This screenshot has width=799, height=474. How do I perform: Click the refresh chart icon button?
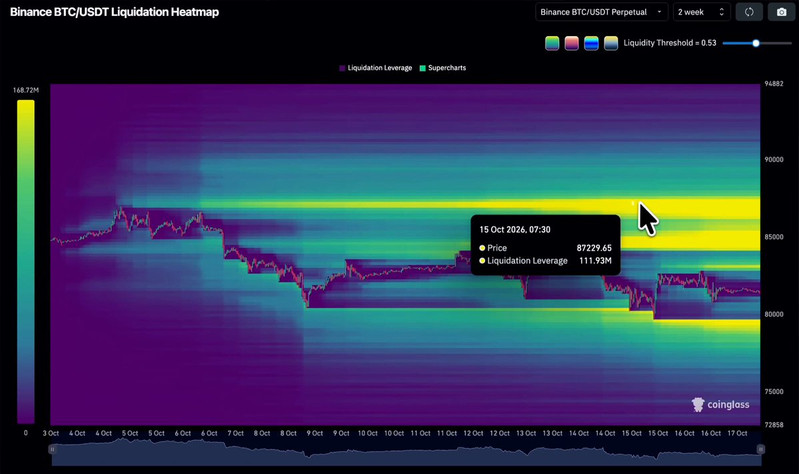tap(749, 12)
